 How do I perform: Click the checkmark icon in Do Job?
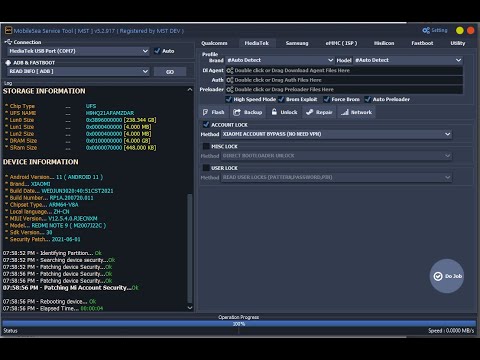(x=438, y=276)
